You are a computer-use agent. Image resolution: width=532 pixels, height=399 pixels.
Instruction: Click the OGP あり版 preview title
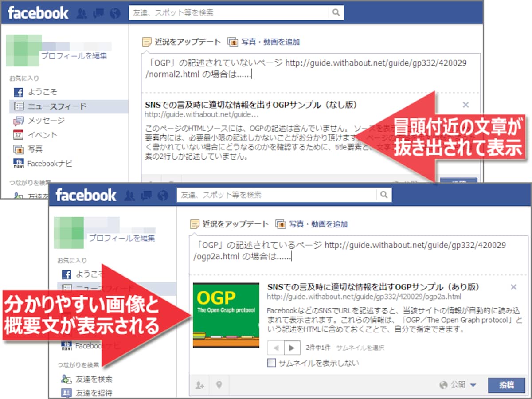pyautogui.click(x=373, y=287)
